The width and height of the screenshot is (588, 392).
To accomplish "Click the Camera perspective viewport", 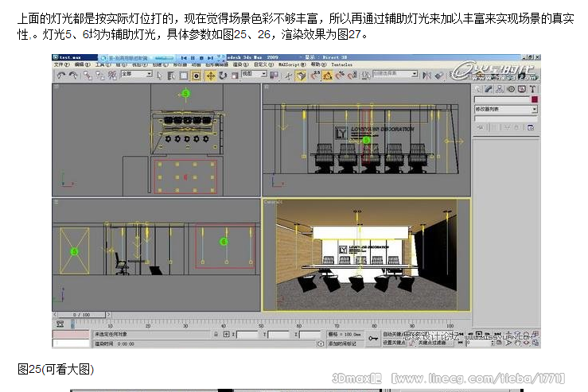I will tap(366, 254).
